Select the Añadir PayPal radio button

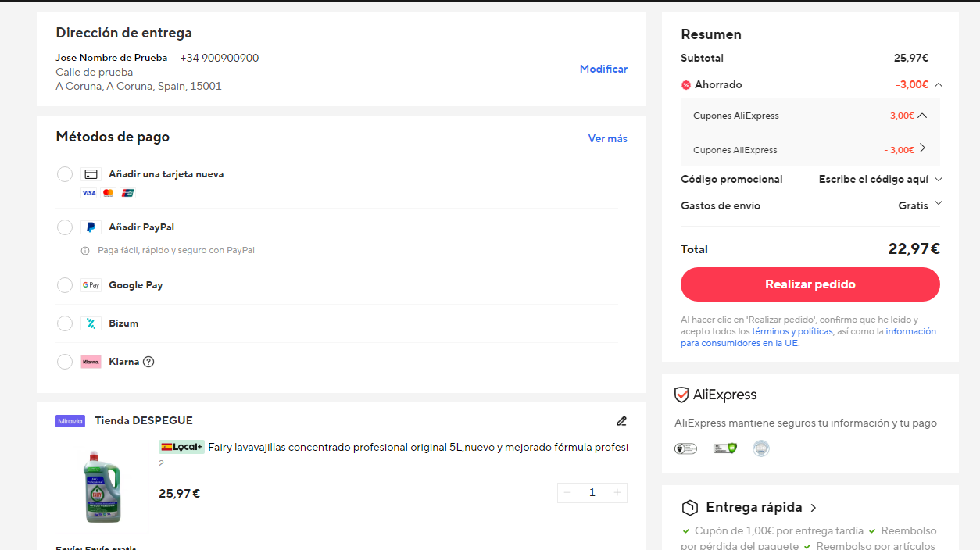pos(65,227)
